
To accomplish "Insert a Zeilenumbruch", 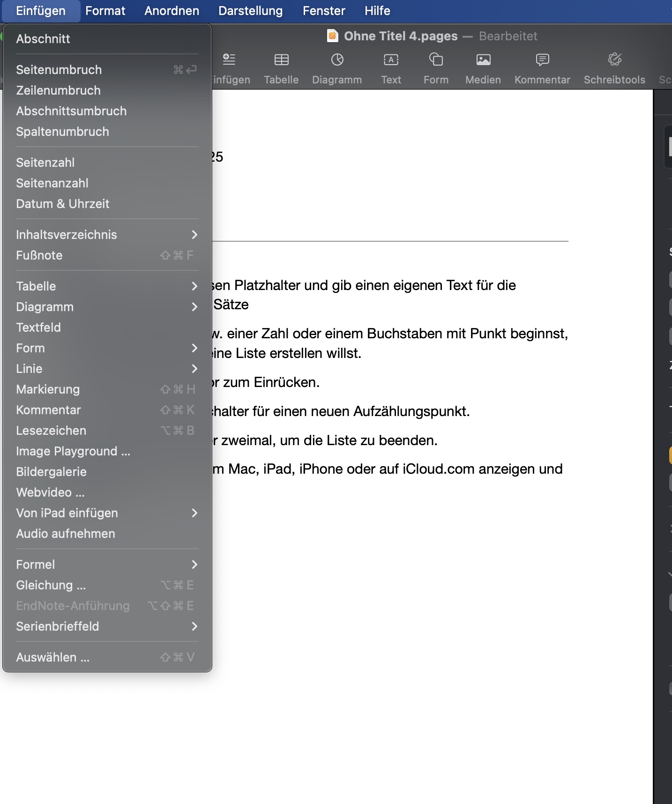I will click(107, 90).
